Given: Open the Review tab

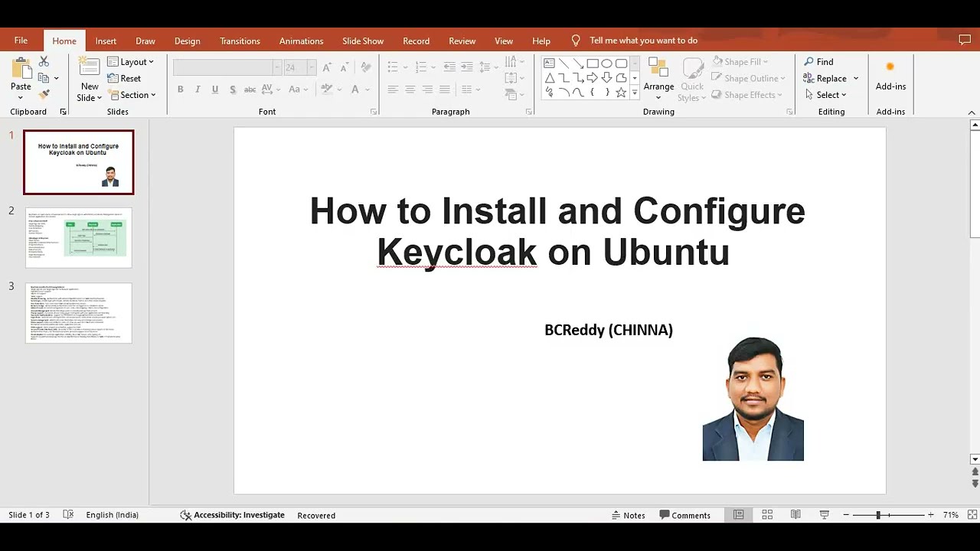Looking at the screenshot, I should point(462,41).
